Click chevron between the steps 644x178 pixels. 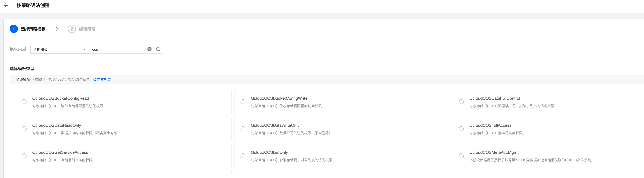tap(57, 29)
